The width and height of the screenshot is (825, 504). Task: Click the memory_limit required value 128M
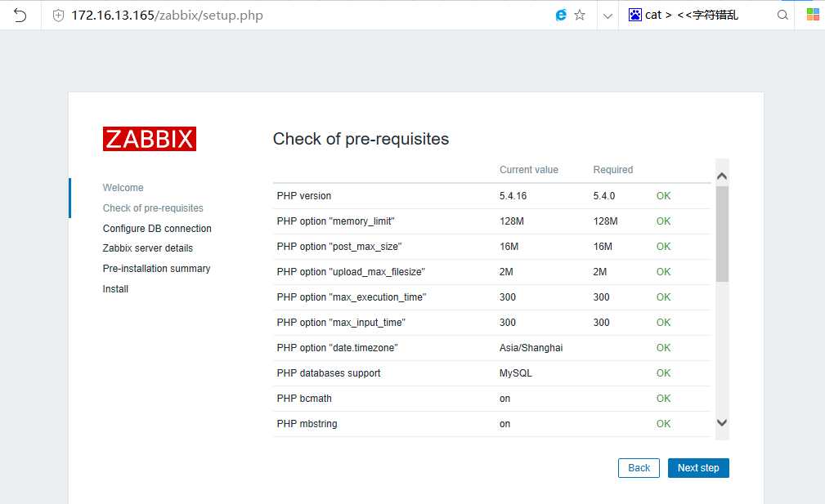pos(605,221)
